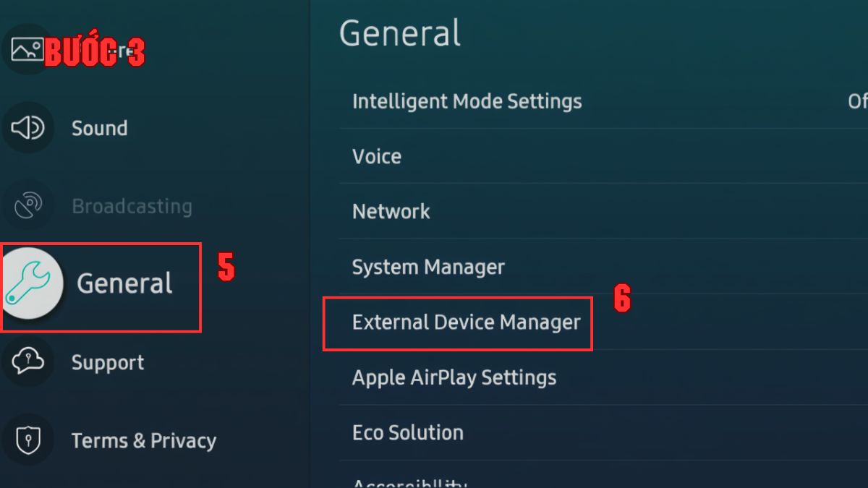Click the Terms & Privacy shield icon
This screenshot has height=488, width=868.
[27, 440]
